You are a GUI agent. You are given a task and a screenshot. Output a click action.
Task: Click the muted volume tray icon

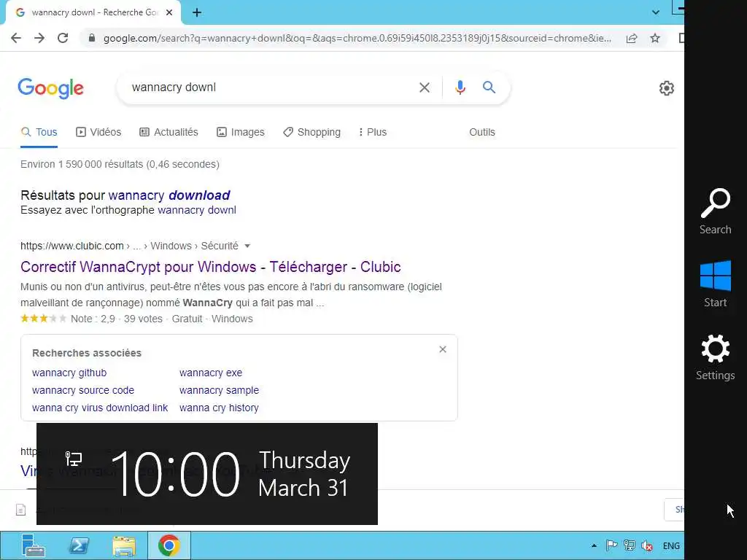pyautogui.click(x=647, y=545)
